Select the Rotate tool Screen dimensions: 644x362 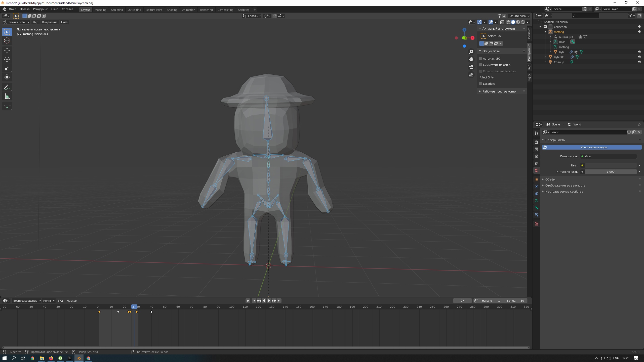pos(7,59)
